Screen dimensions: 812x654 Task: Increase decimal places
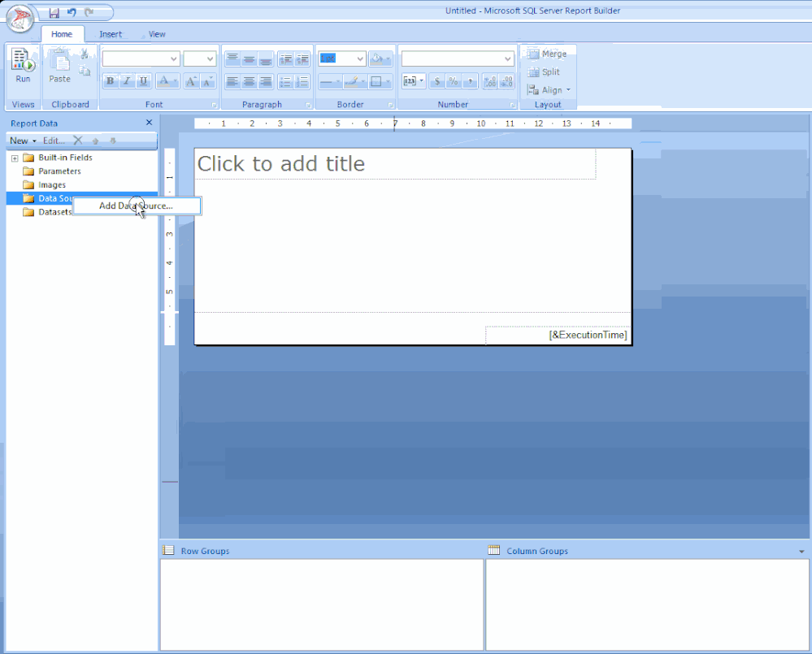pos(490,81)
